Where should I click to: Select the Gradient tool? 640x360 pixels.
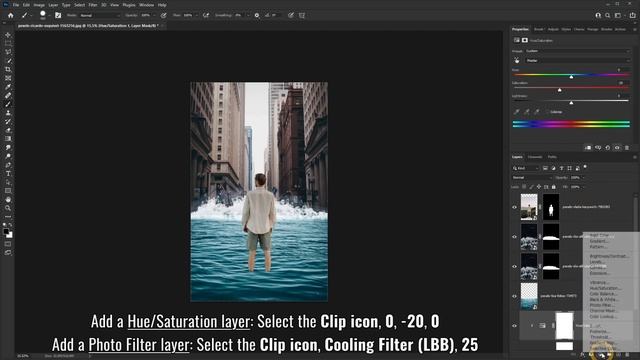(x=8, y=139)
